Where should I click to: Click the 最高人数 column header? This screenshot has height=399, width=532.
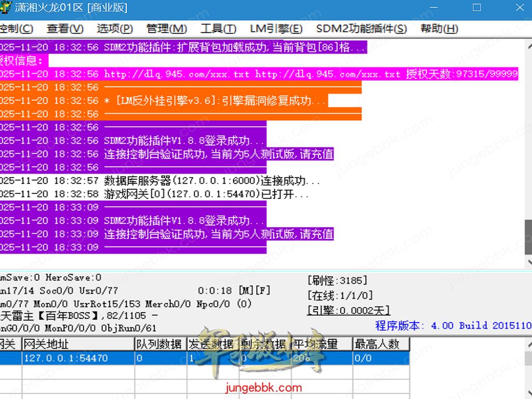(x=380, y=344)
